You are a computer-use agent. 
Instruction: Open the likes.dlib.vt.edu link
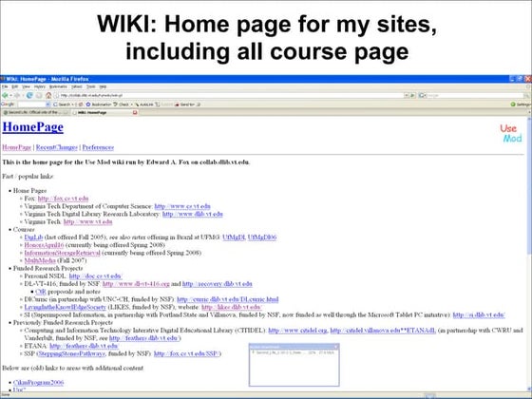point(232,308)
